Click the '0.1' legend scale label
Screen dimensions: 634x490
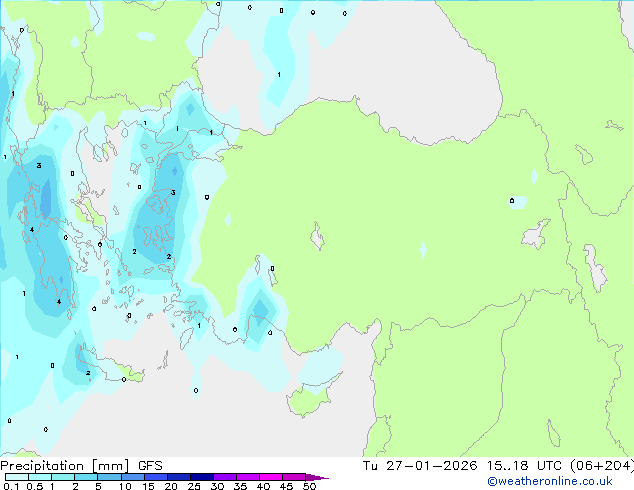pos(11,486)
